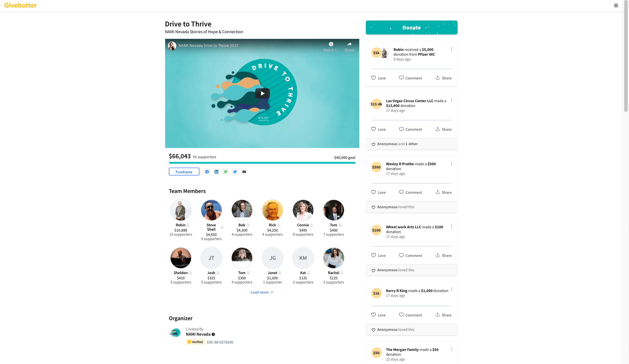Share campaign on Facebook icon
The image size is (629, 364).
click(207, 172)
